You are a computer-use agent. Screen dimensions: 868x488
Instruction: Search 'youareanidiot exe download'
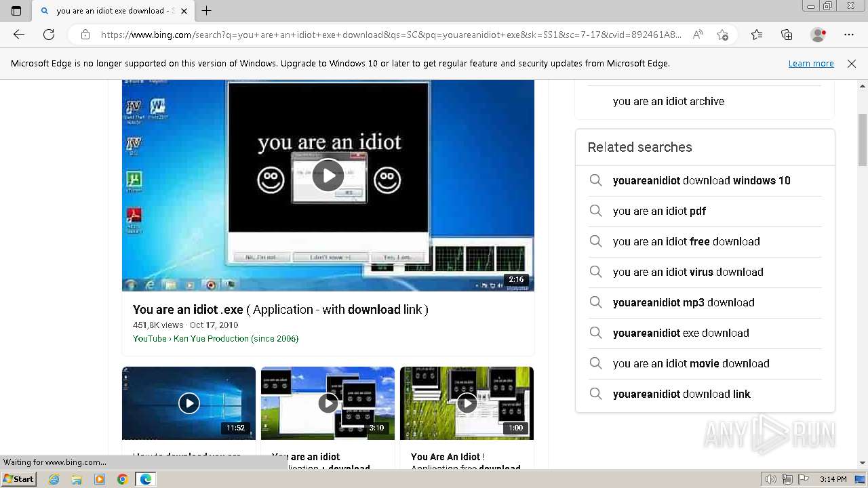click(x=681, y=333)
